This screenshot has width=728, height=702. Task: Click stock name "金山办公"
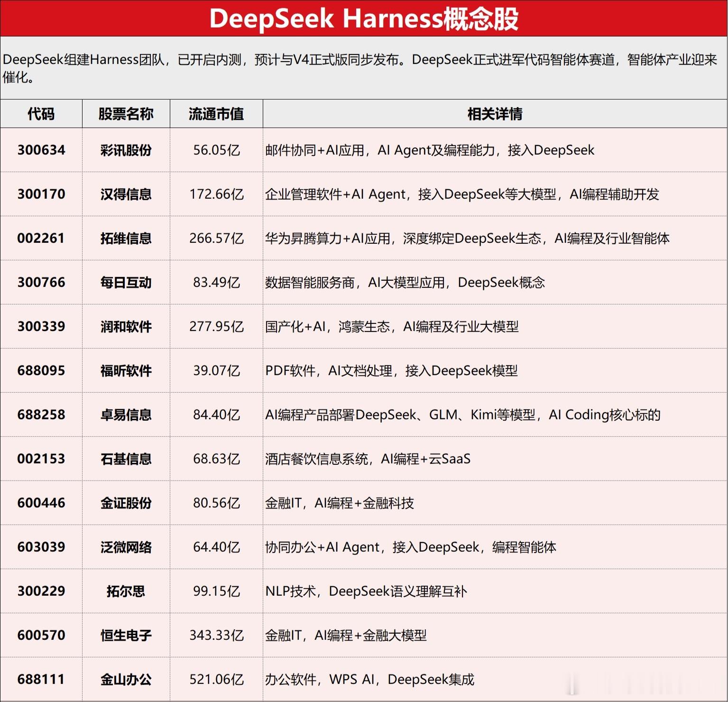126,679
